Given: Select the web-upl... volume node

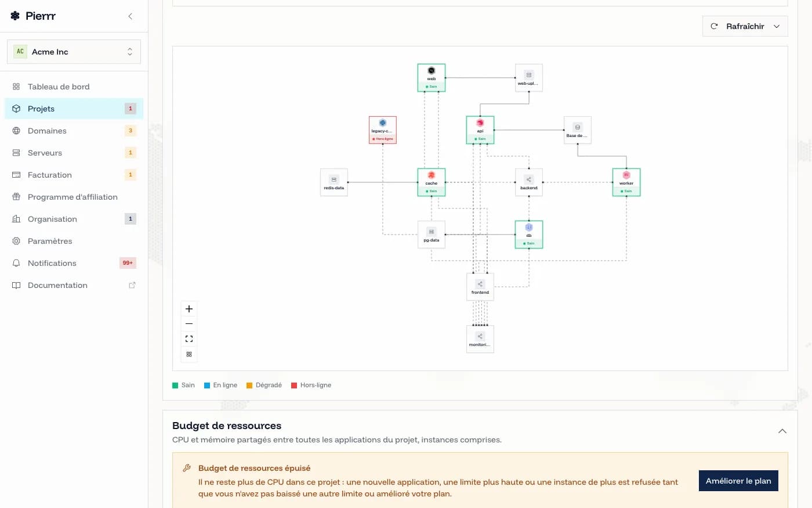Looking at the screenshot, I should (x=529, y=78).
